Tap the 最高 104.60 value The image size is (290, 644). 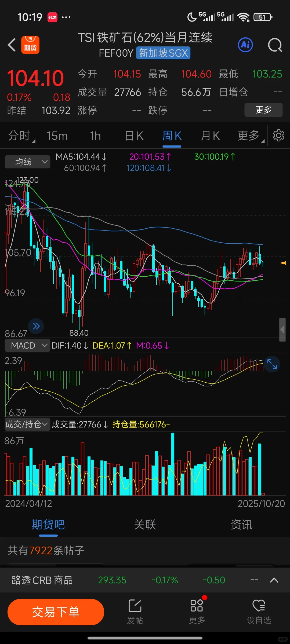(196, 74)
